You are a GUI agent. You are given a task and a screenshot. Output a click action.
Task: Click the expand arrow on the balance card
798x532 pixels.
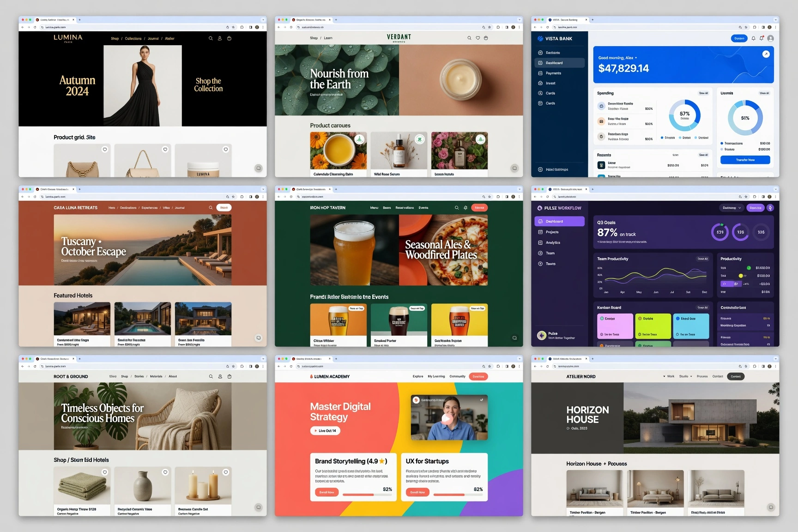point(766,54)
